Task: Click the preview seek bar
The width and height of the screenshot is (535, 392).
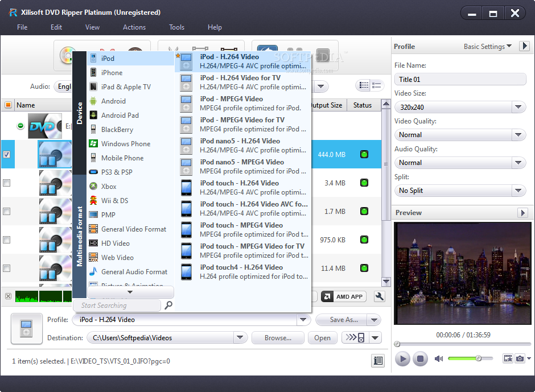Action: (462, 344)
